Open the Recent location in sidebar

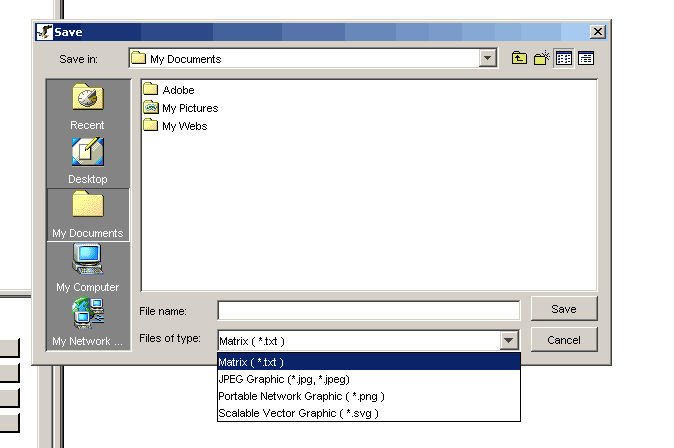point(87,107)
